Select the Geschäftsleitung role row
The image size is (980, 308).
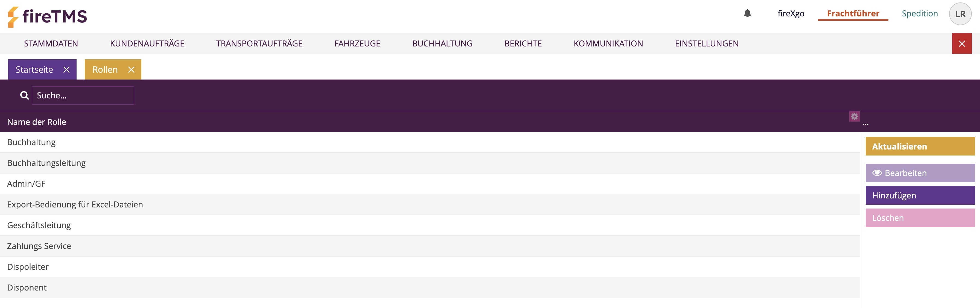pyautogui.click(x=430, y=225)
